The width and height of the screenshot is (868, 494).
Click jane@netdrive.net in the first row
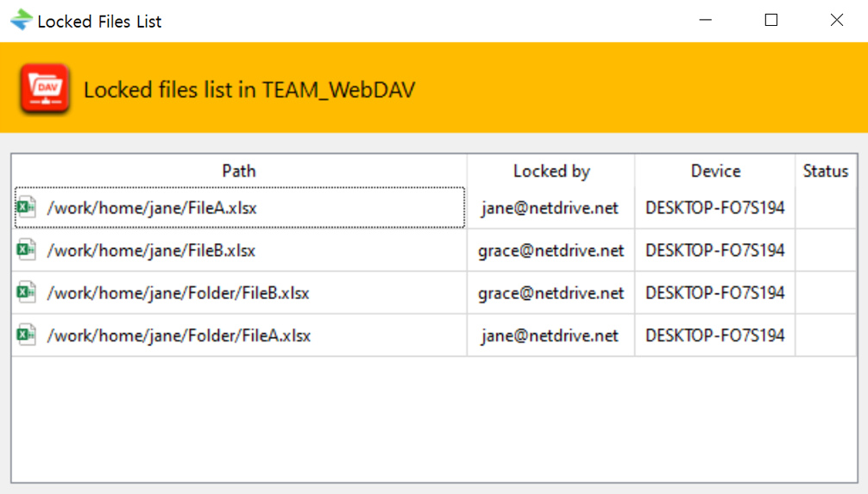click(550, 208)
